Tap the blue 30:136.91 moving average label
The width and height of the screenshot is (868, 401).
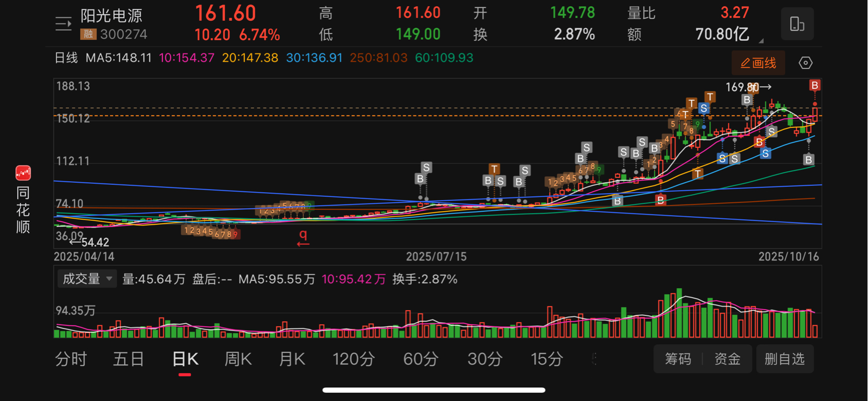pyautogui.click(x=314, y=58)
